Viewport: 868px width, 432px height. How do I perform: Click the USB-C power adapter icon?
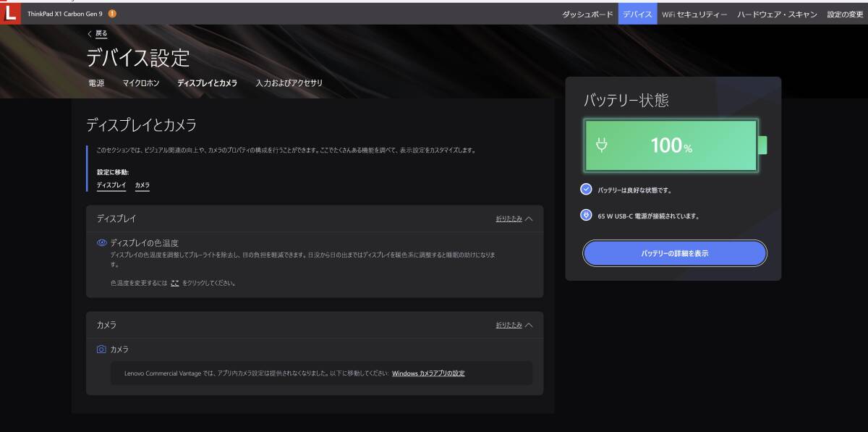click(x=586, y=215)
